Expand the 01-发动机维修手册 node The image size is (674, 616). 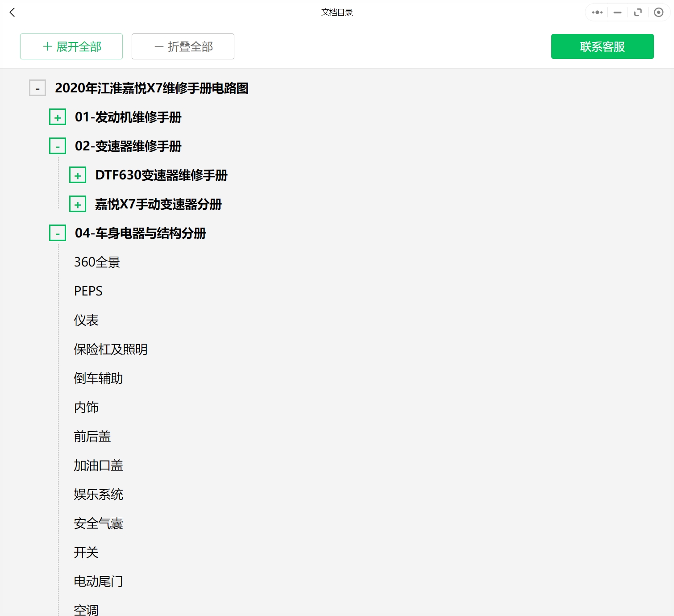[57, 117]
